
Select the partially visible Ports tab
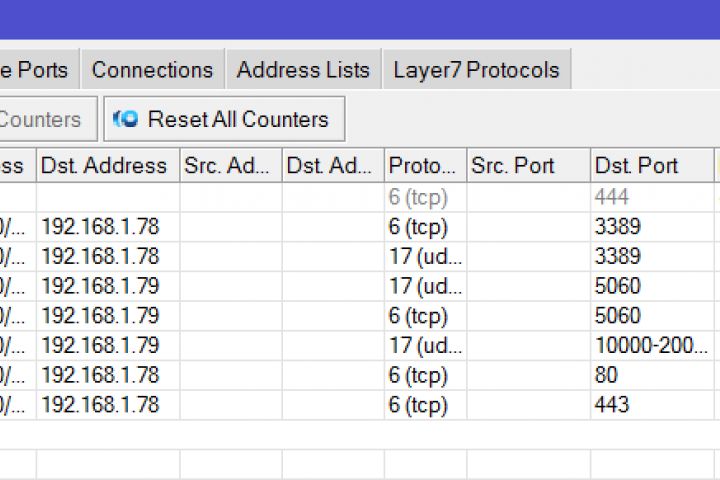[36, 70]
